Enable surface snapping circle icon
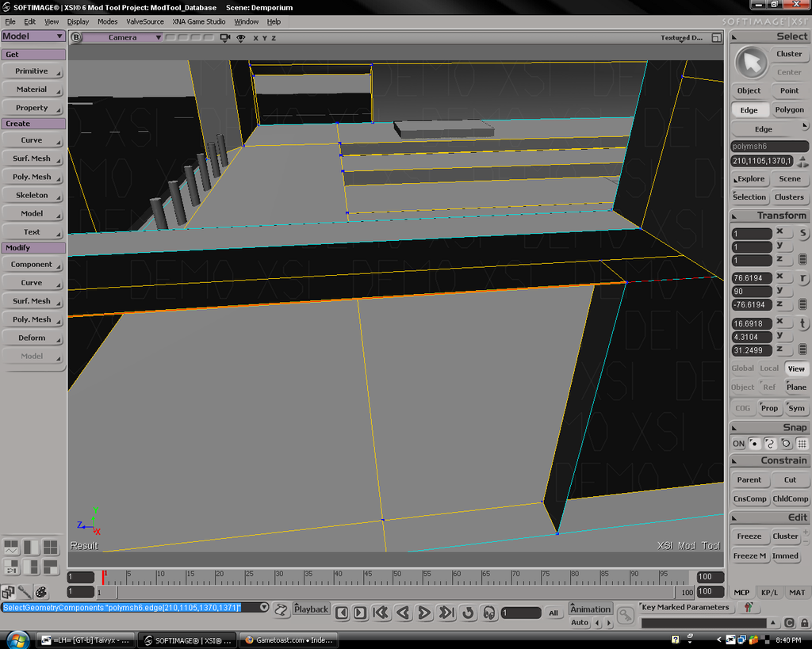812x649 pixels. [x=786, y=444]
